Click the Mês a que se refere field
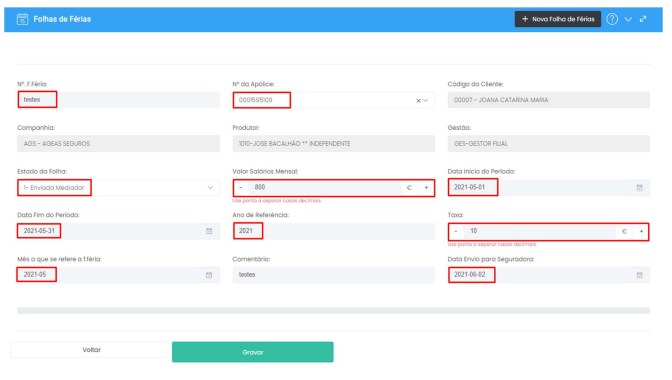 click(x=118, y=275)
